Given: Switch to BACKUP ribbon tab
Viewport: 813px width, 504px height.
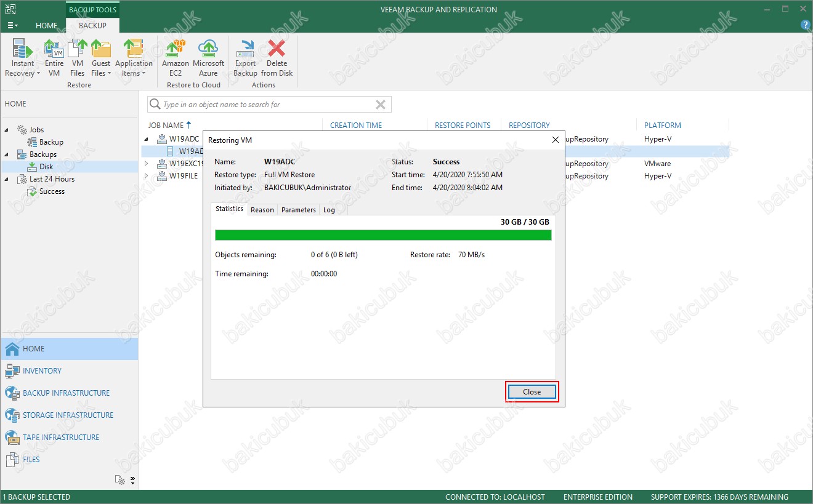Looking at the screenshot, I should (92, 25).
